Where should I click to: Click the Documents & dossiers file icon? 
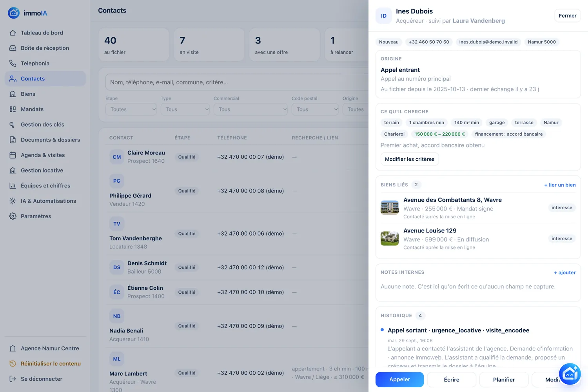tap(13, 140)
